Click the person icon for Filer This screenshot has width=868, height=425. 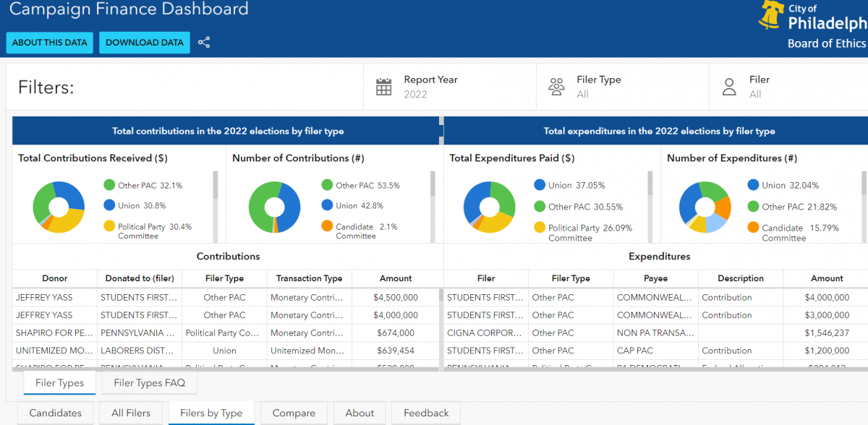[x=729, y=87]
